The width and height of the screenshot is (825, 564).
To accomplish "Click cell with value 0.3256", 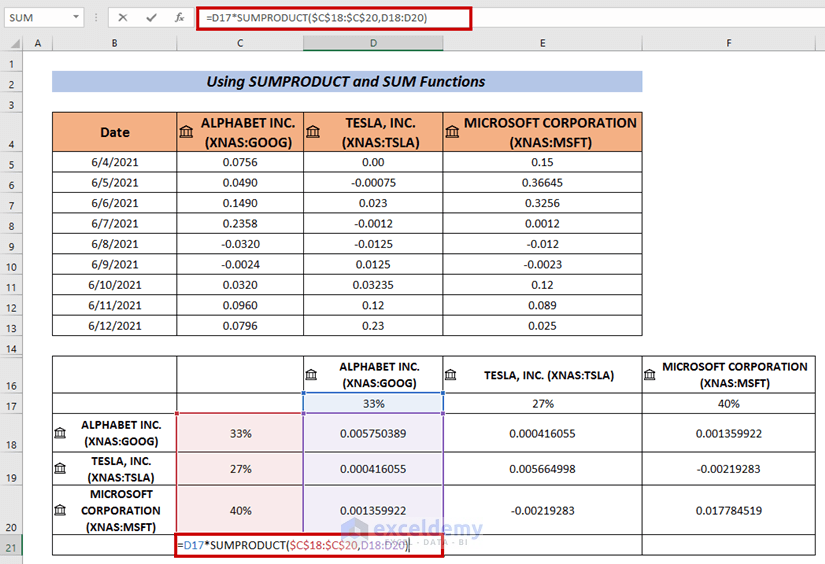I will point(542,203).
